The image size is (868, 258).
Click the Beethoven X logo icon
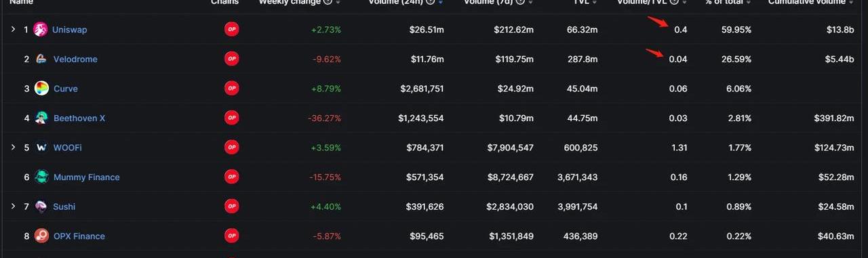[x=42, y=118]
